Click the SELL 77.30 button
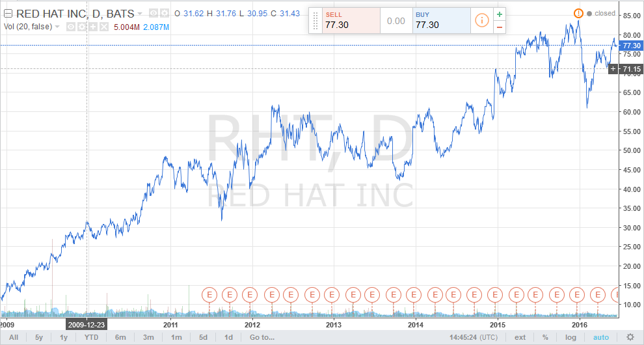This screenshot has width=644, height=345. pos(351,21)
